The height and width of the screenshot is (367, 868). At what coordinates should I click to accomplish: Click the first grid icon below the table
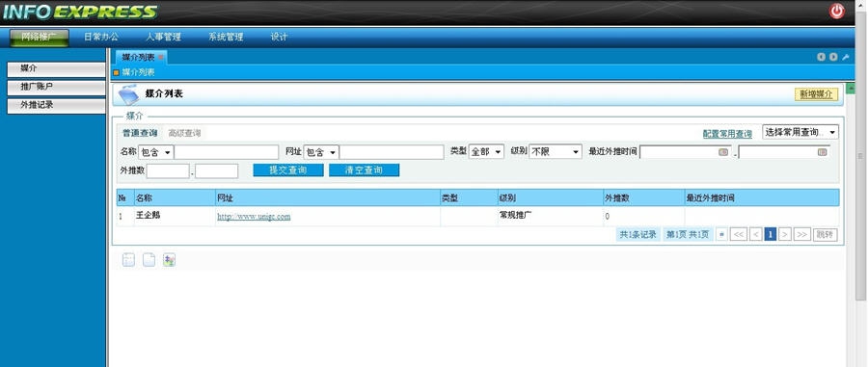(128, 260)
